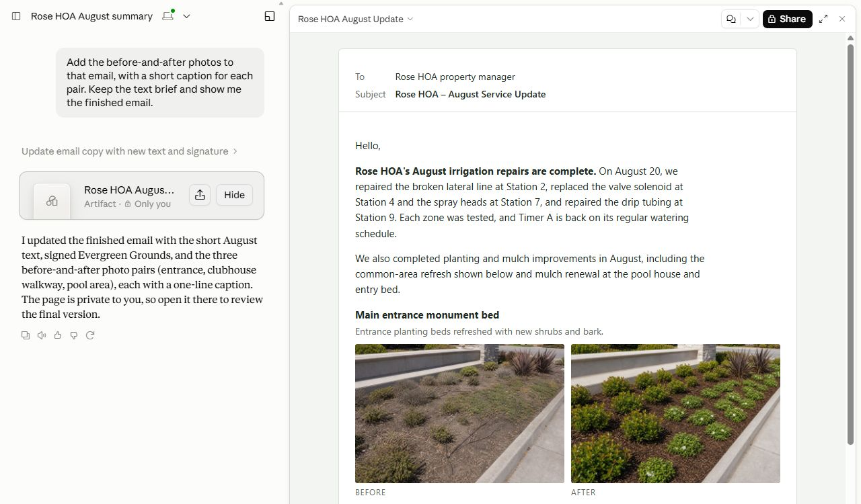The width and height of the screenshot is (861, 504).
Task: Give the response a thumbs up
Action: pyautogui.click(x=58, y=335)
